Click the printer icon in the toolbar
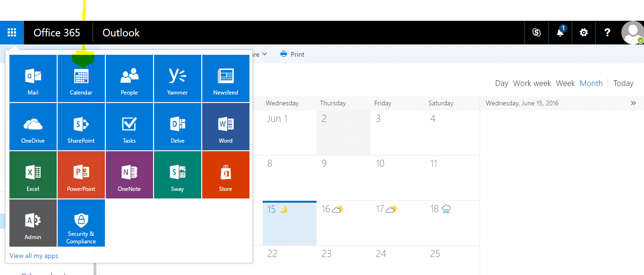The height and width of the screenshot is (275, 644). 284,54
